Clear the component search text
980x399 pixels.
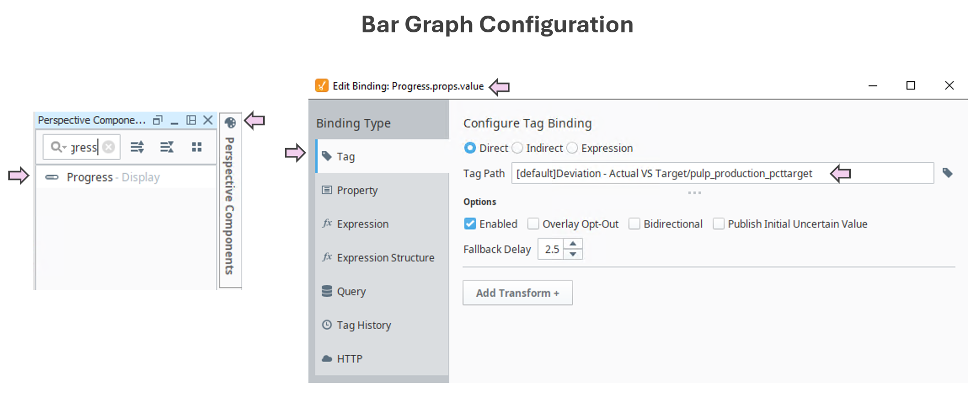click(x=108, y=147)
